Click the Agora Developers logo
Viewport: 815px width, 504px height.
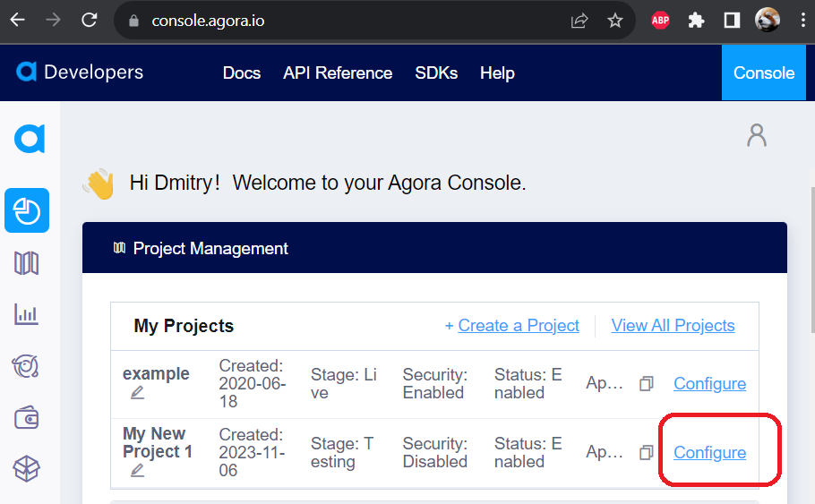80,72
